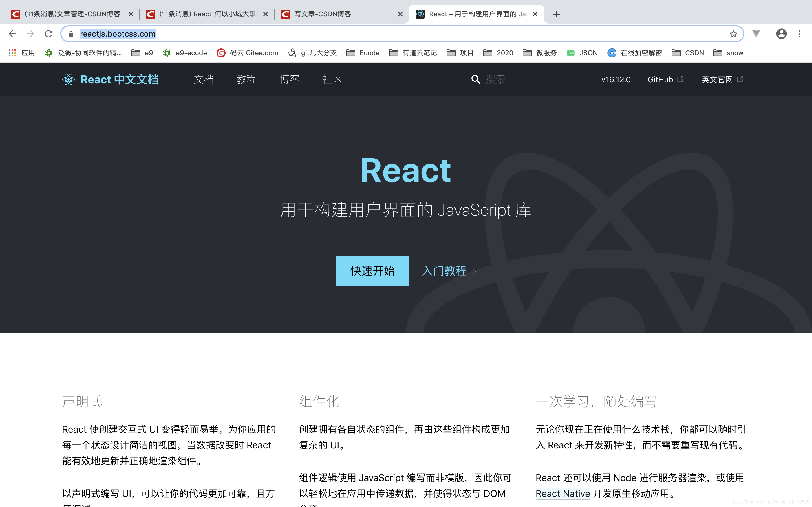The width and height of the screenshot is (812, 507).
Task: Open the search icon in the navigation bar
Action: (x=476, y=79)
